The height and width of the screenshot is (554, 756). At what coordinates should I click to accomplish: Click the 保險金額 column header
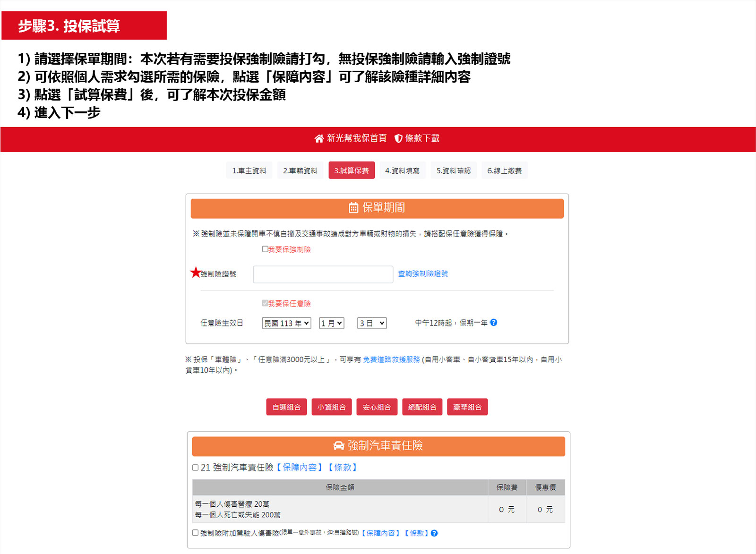point(340,487)
